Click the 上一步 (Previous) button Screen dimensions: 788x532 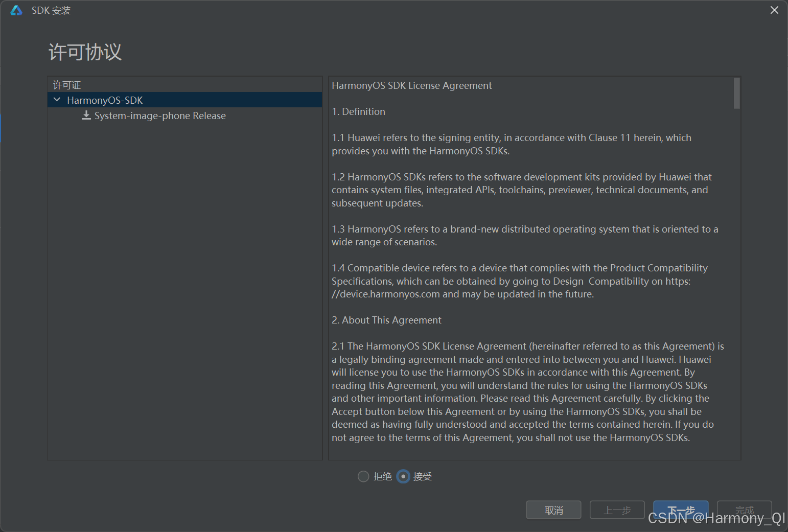(617, 510)
